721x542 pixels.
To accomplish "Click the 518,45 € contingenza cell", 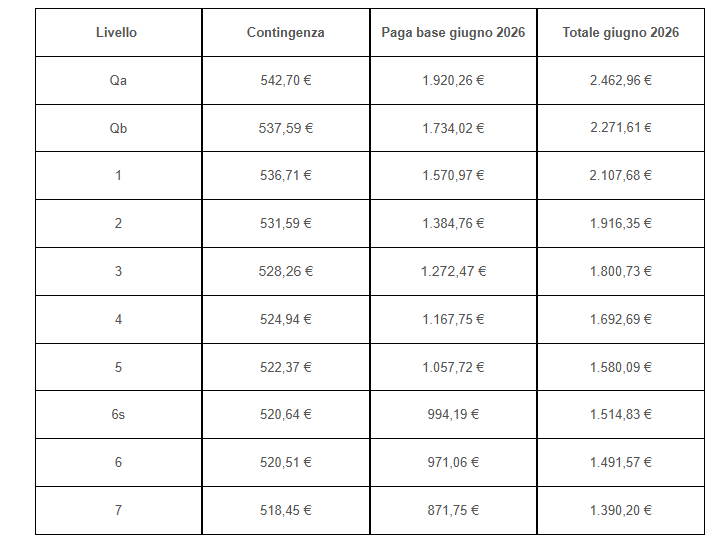I will point(286,510).
